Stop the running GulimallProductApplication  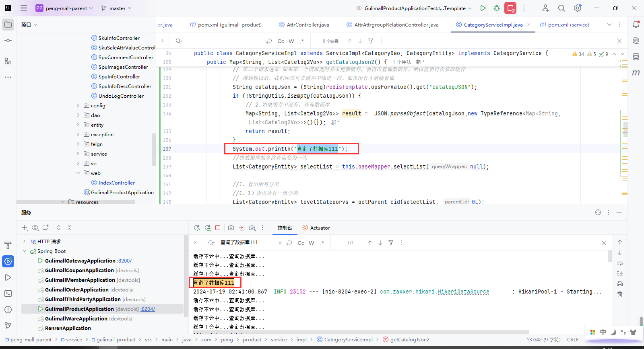(218, 228)
